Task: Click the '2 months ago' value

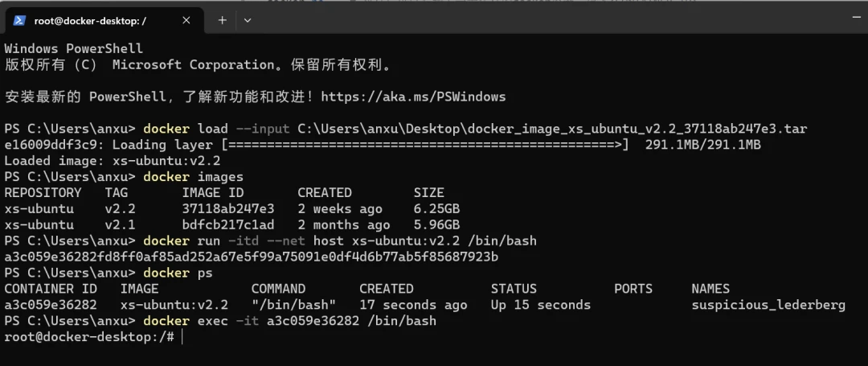Action: click(x=344, y=225)
